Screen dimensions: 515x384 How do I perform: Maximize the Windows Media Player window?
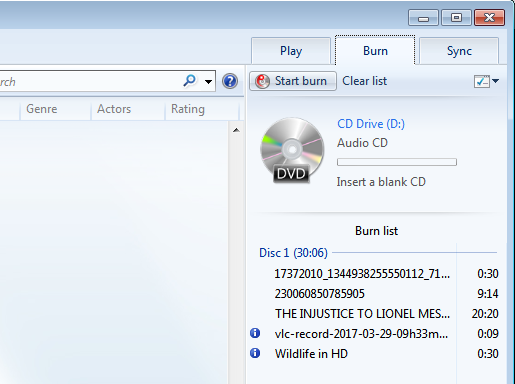456,18
